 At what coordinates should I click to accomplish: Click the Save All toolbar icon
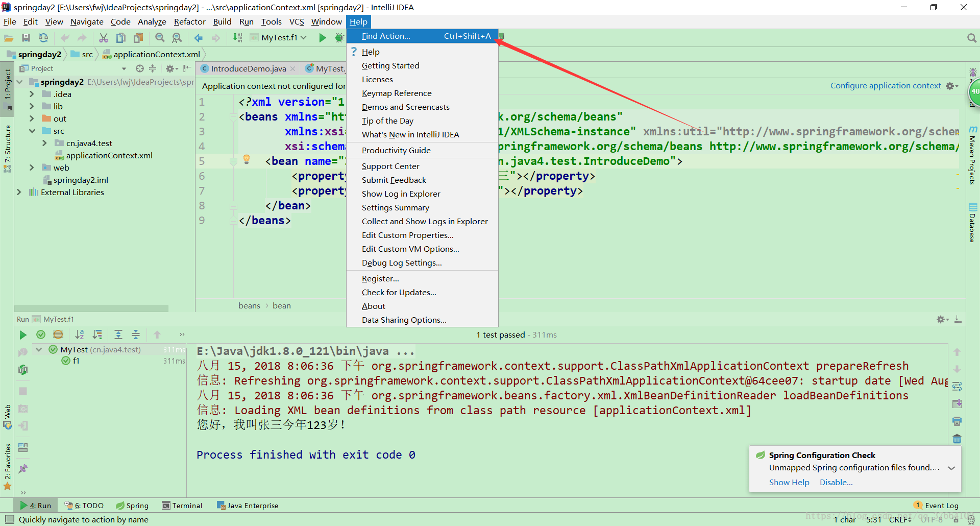click(x=26, y=38)
